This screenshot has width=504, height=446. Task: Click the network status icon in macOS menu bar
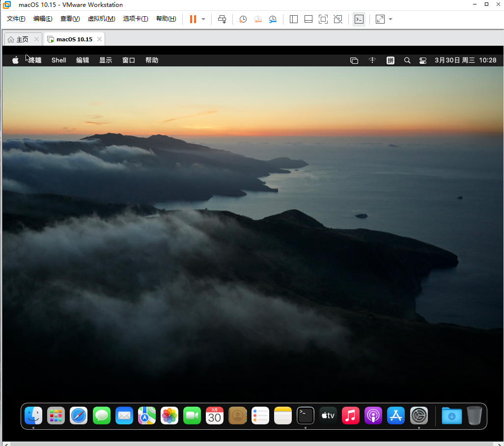[x=372, y=60]
